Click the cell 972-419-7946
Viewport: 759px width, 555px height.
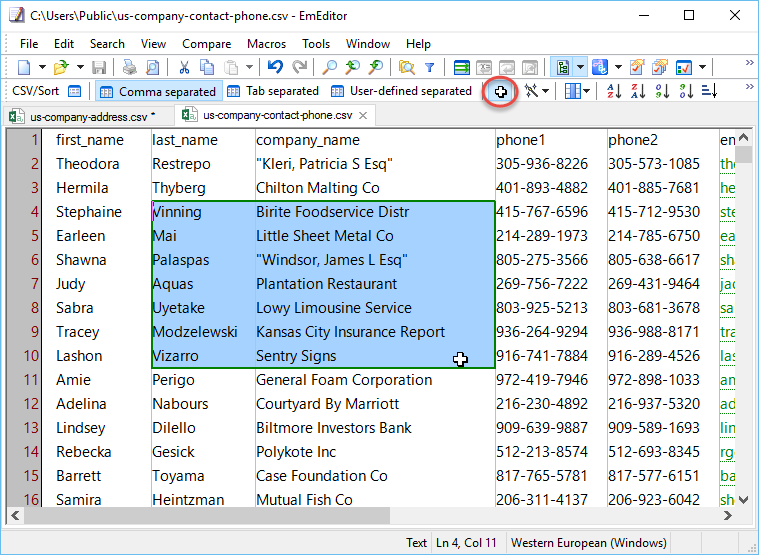551,380
